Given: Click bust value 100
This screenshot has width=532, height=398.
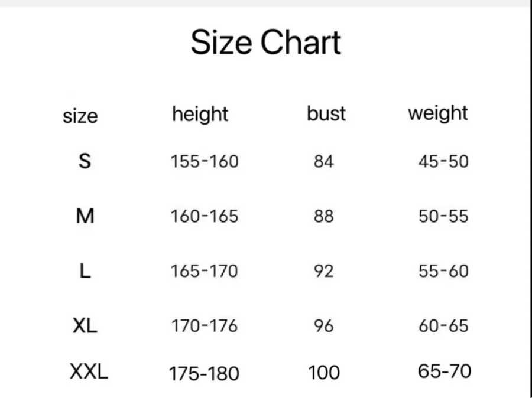Looking at the screenshot, I should 324,373.
